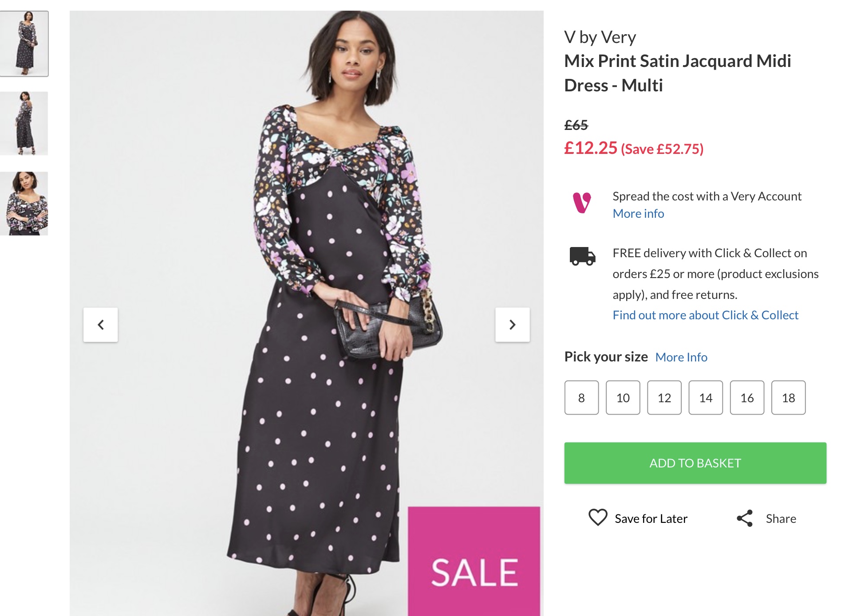This screenshot has width=841, height=616.
Task: Select size 8
Action: coord(581,398)
